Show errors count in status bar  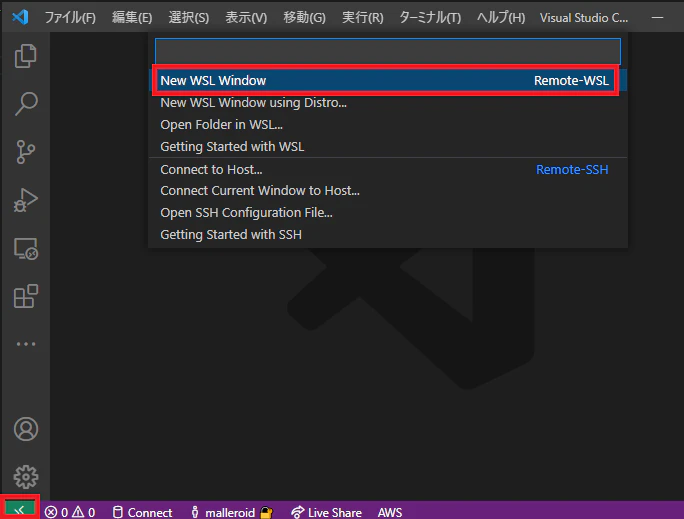tap(56, 512)
